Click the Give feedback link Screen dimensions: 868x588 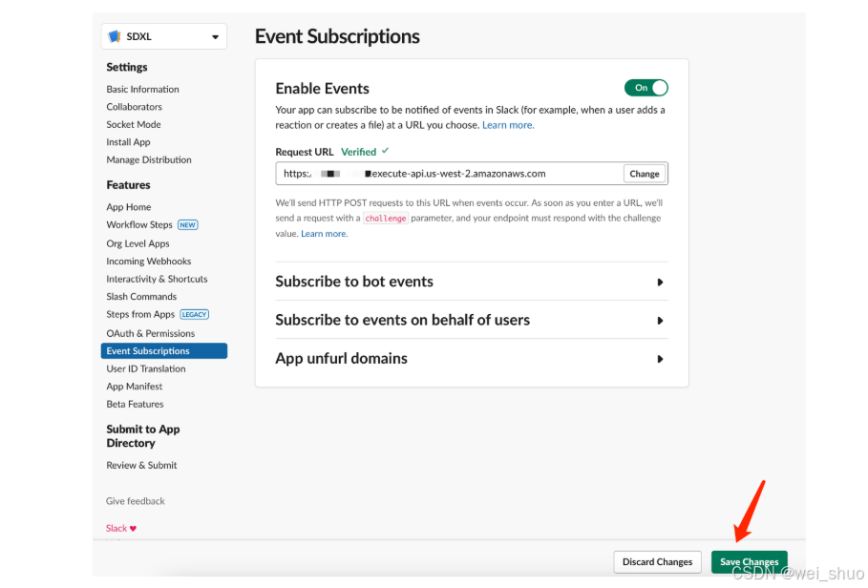click(135, 501)
